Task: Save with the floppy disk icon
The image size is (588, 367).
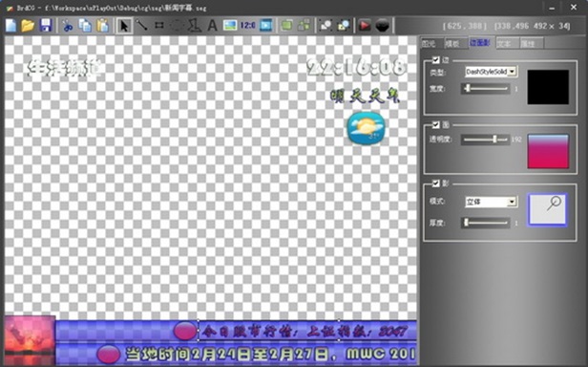Action: pyautogui.click(x=46, y=26)
